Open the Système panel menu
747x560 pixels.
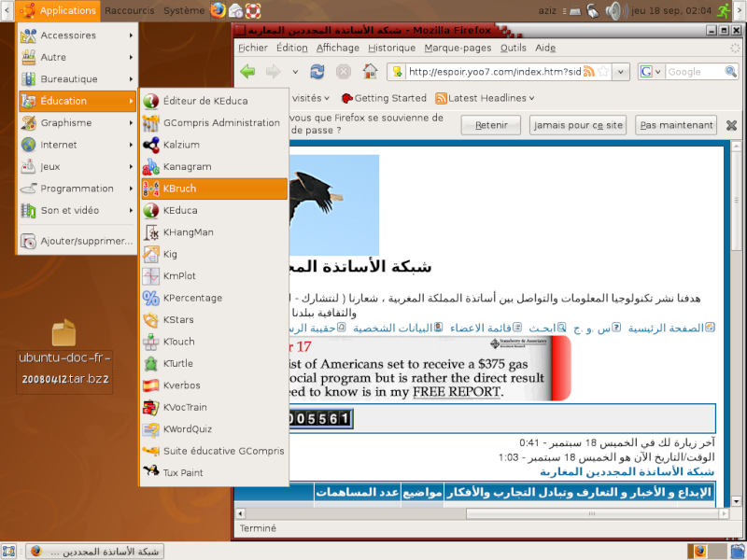(x=184, y=10)
